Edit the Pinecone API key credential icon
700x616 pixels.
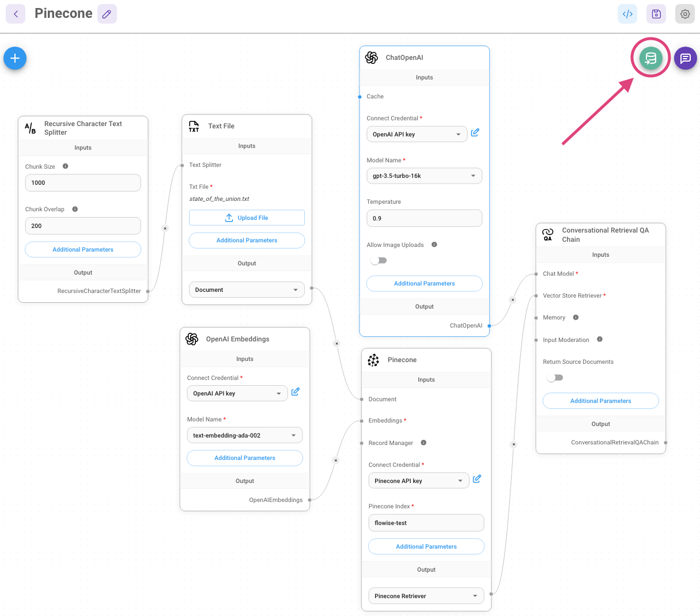click(x=477, y=479)
